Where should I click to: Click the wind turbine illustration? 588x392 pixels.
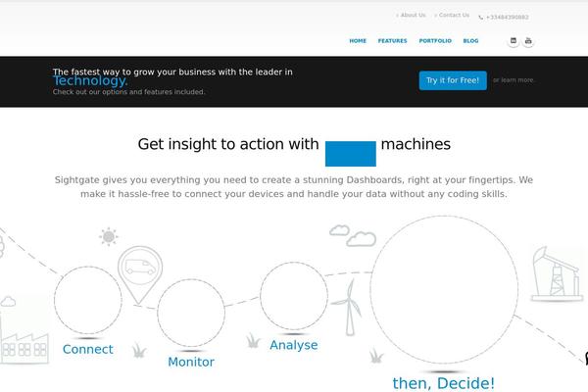349,307
